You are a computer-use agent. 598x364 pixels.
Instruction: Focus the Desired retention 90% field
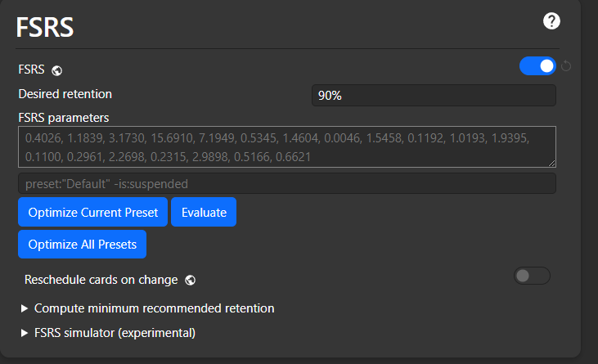tap(434, 95)
